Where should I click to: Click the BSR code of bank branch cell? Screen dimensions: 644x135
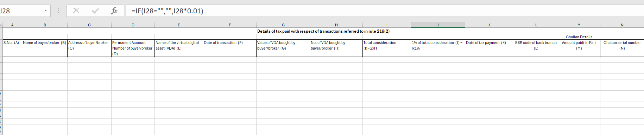(x=536, y=48)
